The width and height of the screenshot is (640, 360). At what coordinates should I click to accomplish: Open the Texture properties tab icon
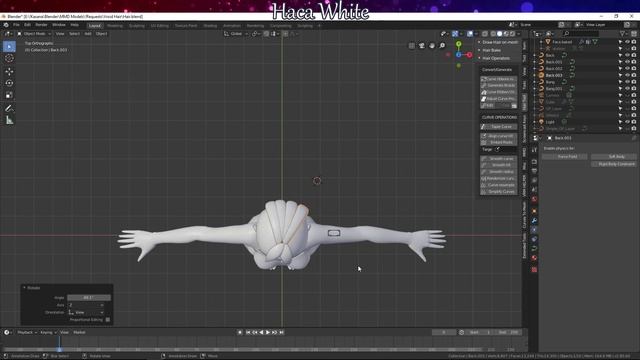coord(534,269)
